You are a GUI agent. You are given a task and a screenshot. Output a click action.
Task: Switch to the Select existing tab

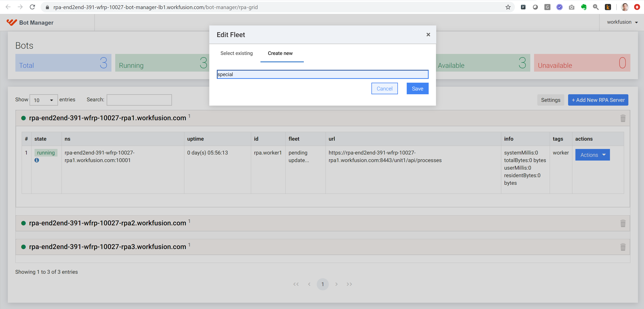click(x=237, y=53)
